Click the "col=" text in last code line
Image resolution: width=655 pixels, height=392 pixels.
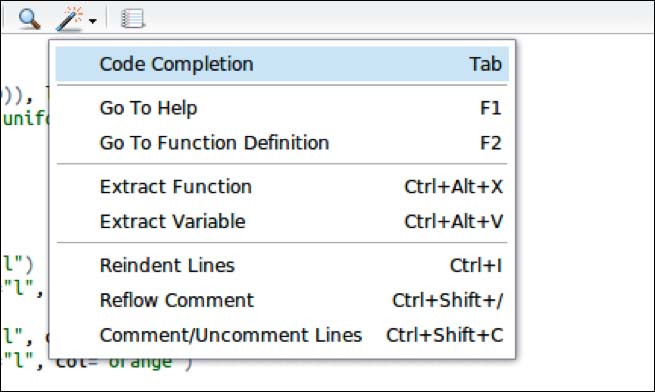click(76, 363)
